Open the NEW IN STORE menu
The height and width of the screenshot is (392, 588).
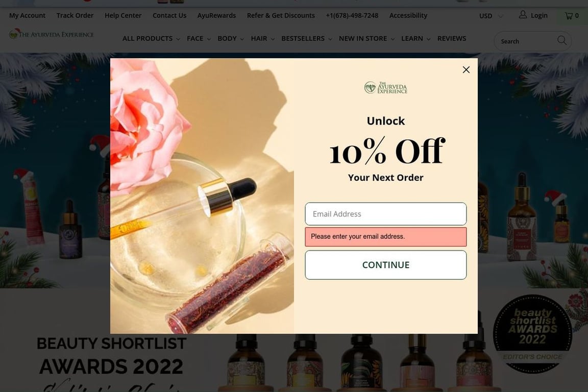tap(366, 38)
